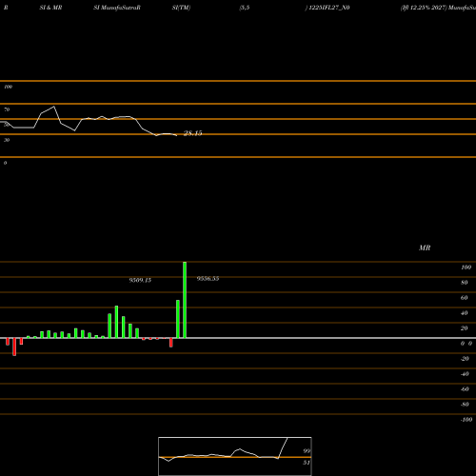Click the -40 label on MR scale
The image size is (476, 476).
[465, 374]
